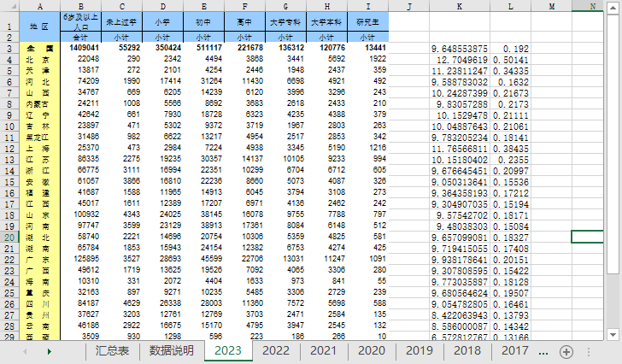
Task: Open the 2019 sheet tab
Action: [420, 351]
